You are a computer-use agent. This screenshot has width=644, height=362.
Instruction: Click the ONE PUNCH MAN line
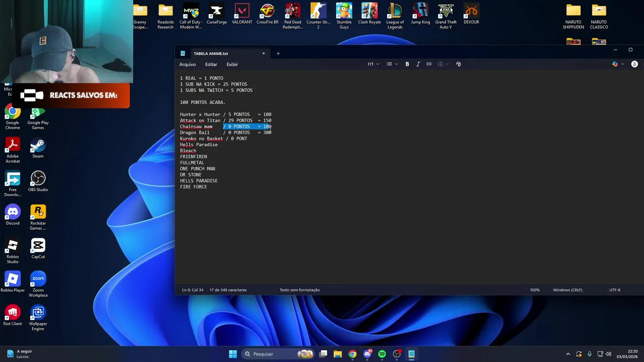tap(197, 169)
